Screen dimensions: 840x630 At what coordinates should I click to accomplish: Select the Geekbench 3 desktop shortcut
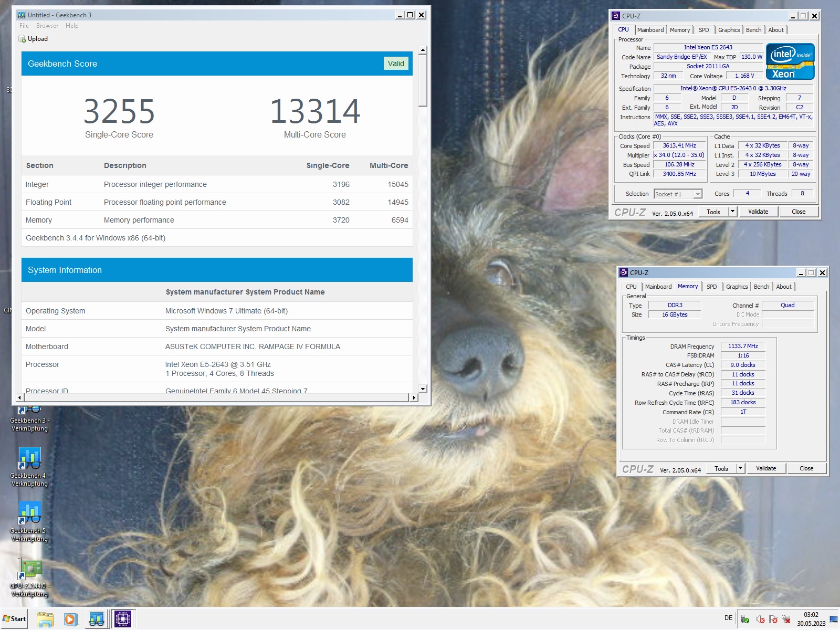tap(30, 419)
